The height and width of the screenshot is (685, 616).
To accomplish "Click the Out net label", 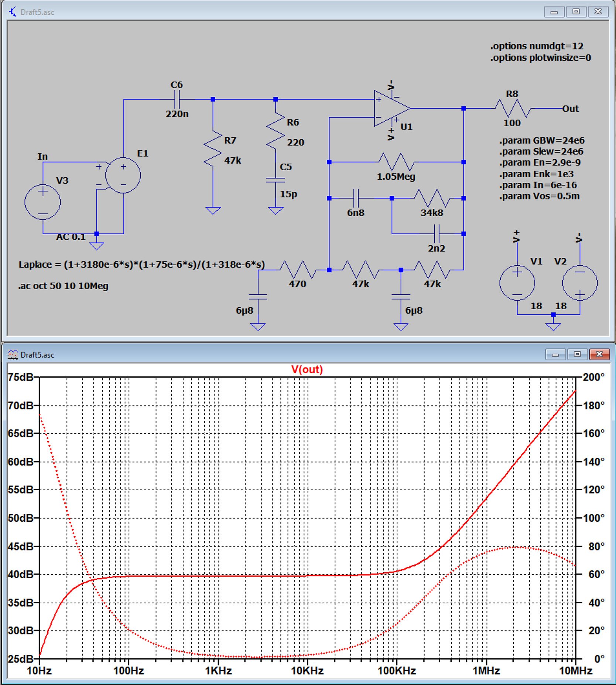I will point(571,109).
